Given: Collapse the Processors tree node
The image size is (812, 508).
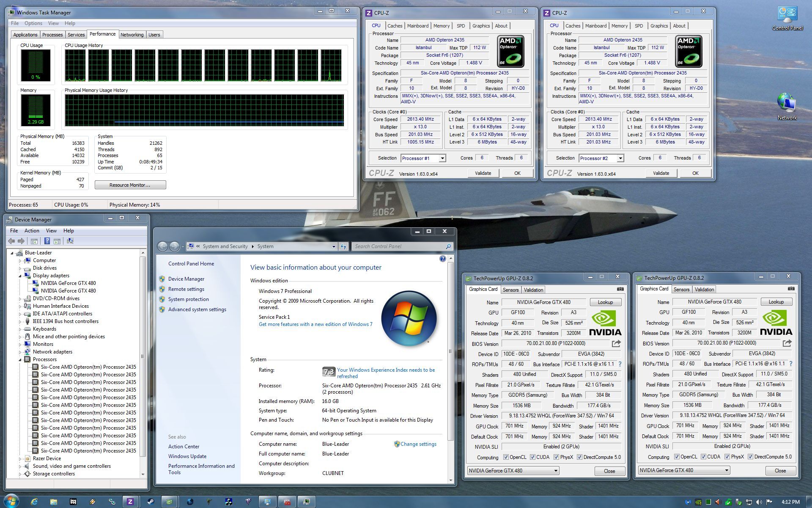Looking at the screenshot, I should click(20, 359).
